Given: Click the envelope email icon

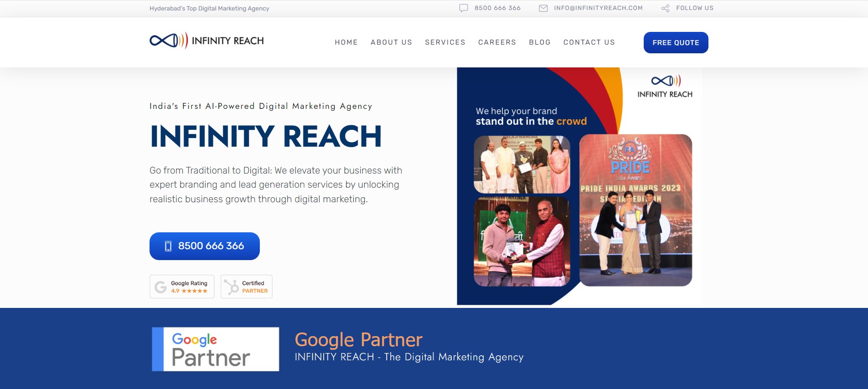Looking at the screenshot, I should click(543, 8).
